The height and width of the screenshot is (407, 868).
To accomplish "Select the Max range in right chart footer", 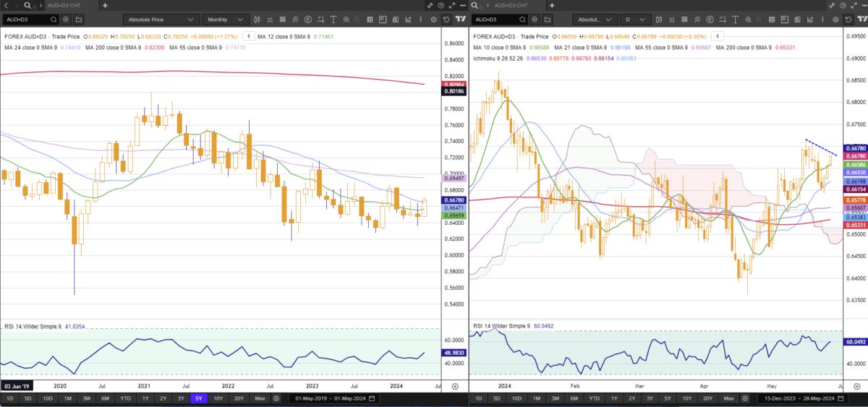I will (x=729, y=398).
